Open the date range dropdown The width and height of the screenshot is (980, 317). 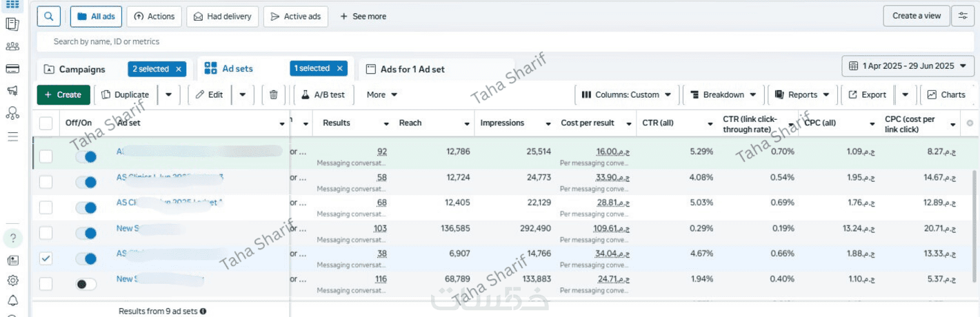(x=908, y=66)
